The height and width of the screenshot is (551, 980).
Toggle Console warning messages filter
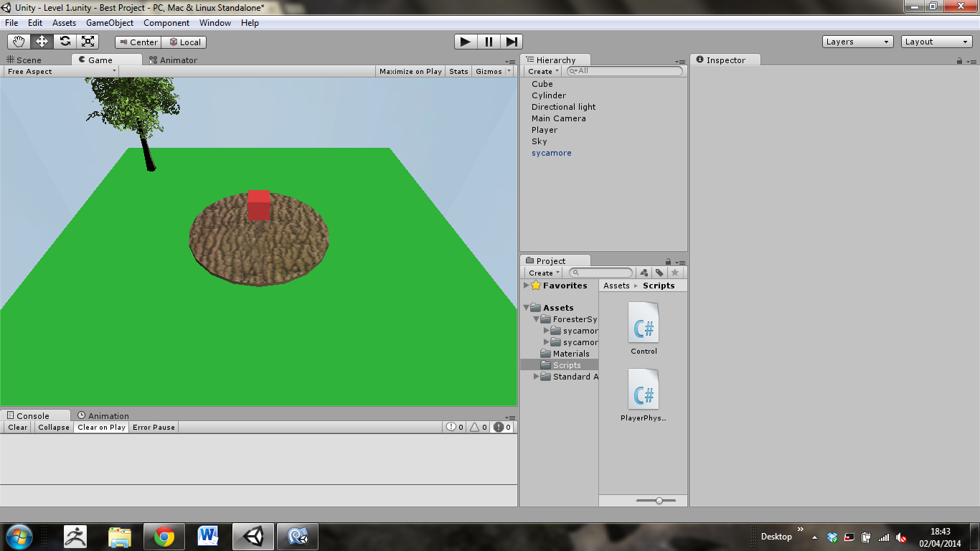tap(479, 427)
